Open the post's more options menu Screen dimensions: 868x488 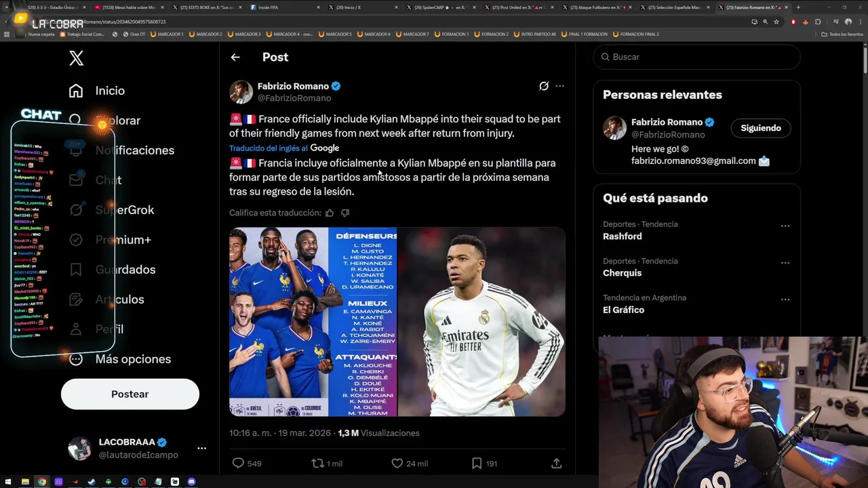[x=559, y=86]
